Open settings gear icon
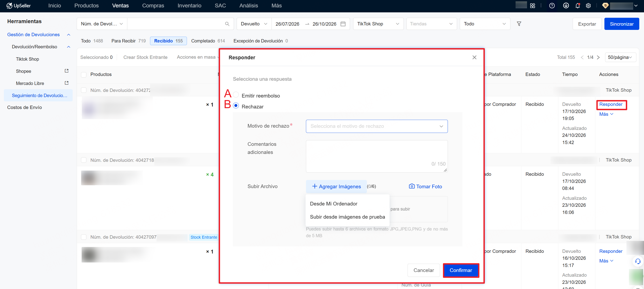Screen dimensions: 644x289 coord(588,5)
